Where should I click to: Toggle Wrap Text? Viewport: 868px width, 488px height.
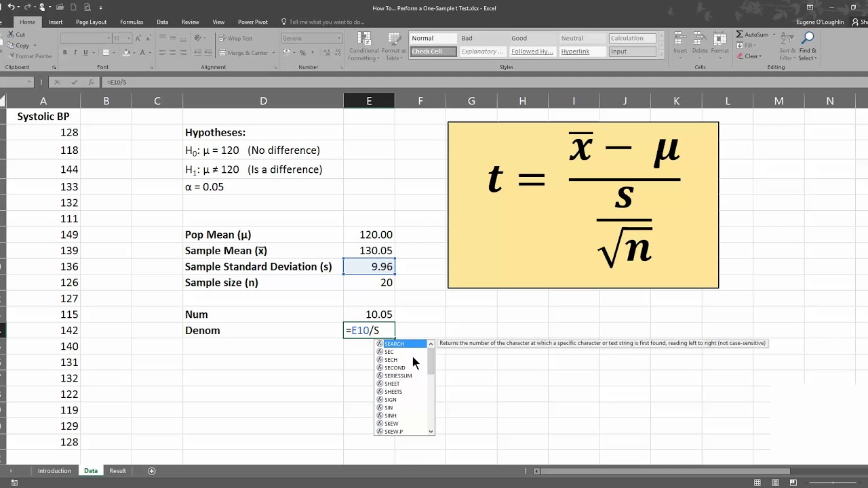point(235,39)
